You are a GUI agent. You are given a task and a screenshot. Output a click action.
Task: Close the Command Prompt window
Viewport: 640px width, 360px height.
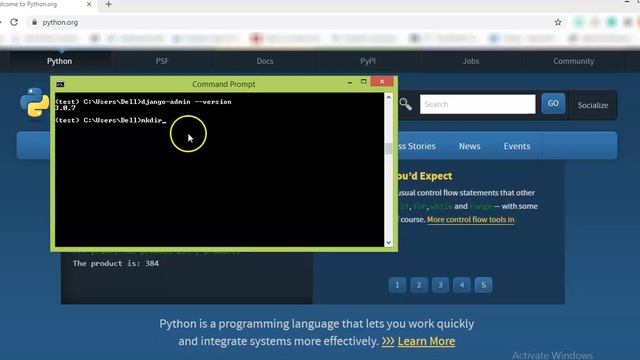click(x=382, y=82)
